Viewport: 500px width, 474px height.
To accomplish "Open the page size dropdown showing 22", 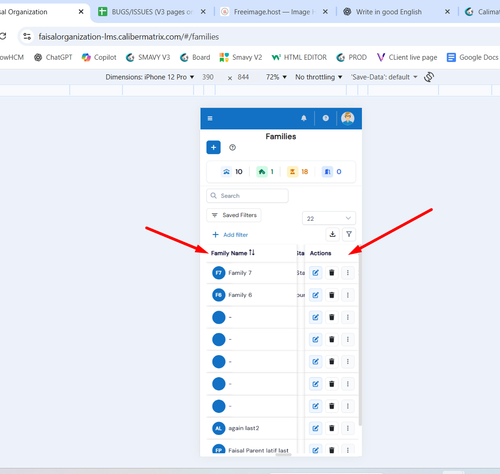I will point(329,218).
